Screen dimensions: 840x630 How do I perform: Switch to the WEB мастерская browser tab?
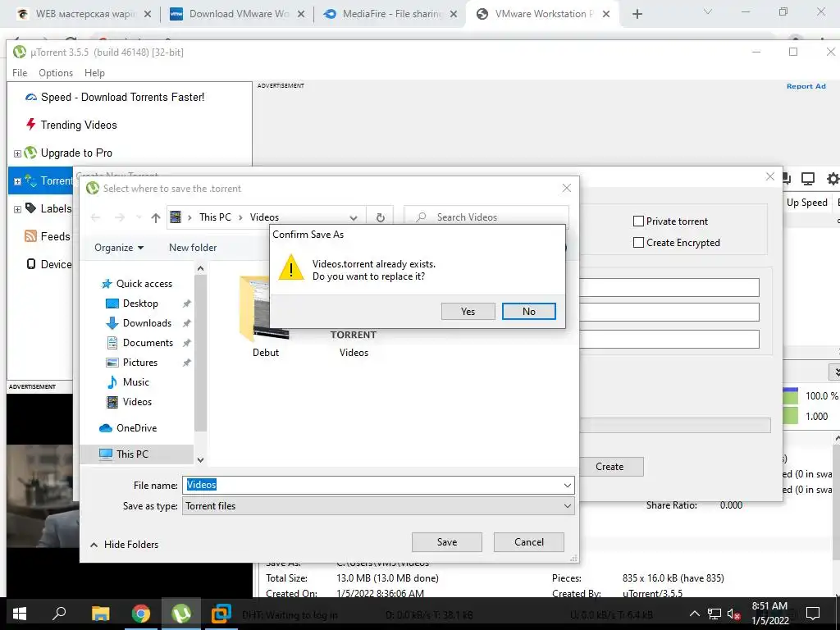[x=83, y=14]
